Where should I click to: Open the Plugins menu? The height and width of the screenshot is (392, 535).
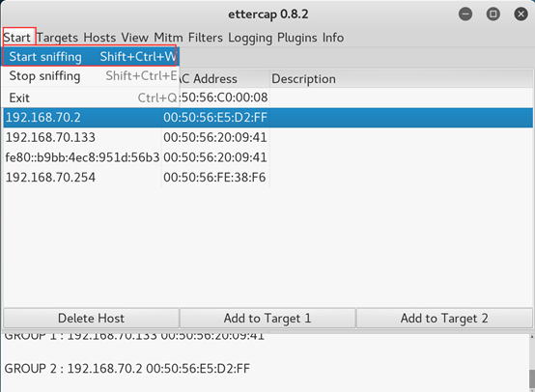pyautogui.click(x=296, y=38)
